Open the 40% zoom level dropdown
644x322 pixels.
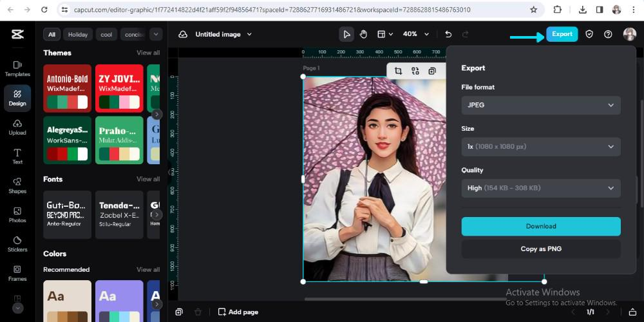tap(415, 34)
